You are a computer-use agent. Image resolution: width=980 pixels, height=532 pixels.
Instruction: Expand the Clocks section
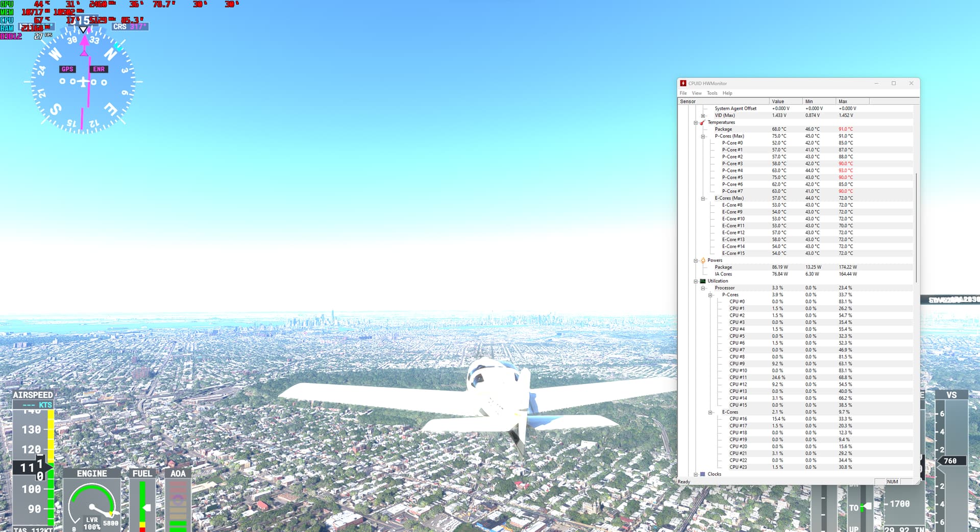tap(696, 474)
